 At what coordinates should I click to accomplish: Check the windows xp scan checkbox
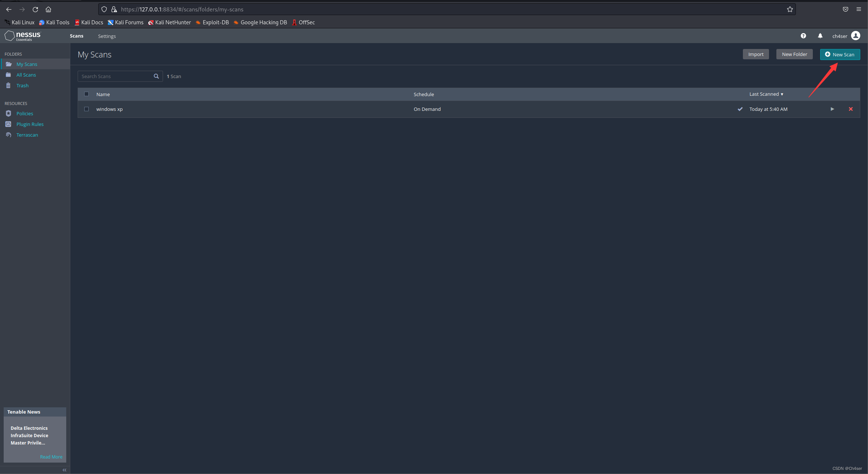click(86, 109)
